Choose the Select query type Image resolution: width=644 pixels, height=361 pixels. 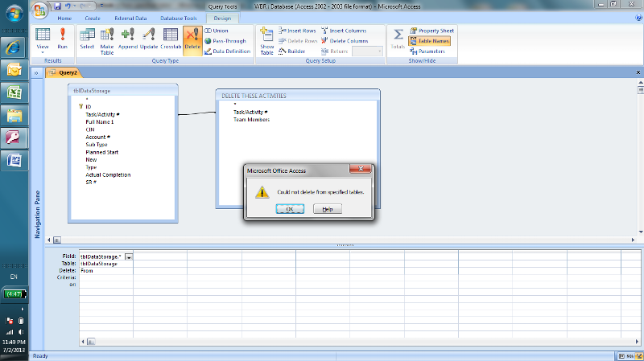point(87,39)
